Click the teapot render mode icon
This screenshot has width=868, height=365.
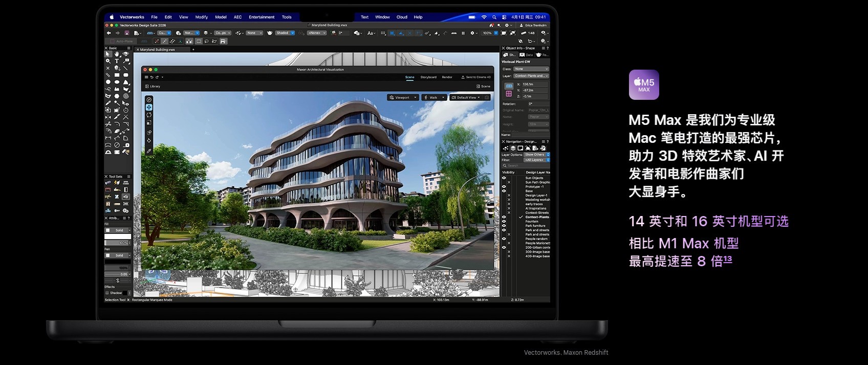(270, 33)
